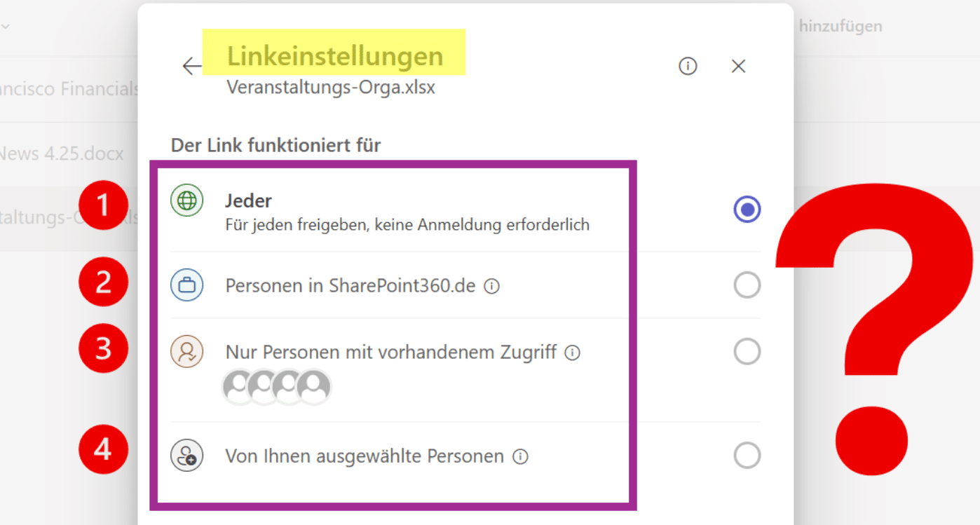Click the info icon in the dialog header
The width and height of the screenshot is (980, 525).
688,67
